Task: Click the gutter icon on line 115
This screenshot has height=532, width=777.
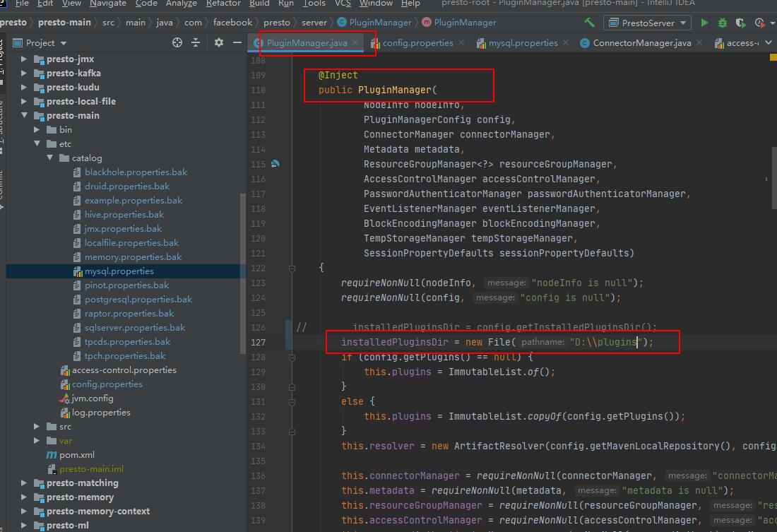Action: (x=275, y=164)
